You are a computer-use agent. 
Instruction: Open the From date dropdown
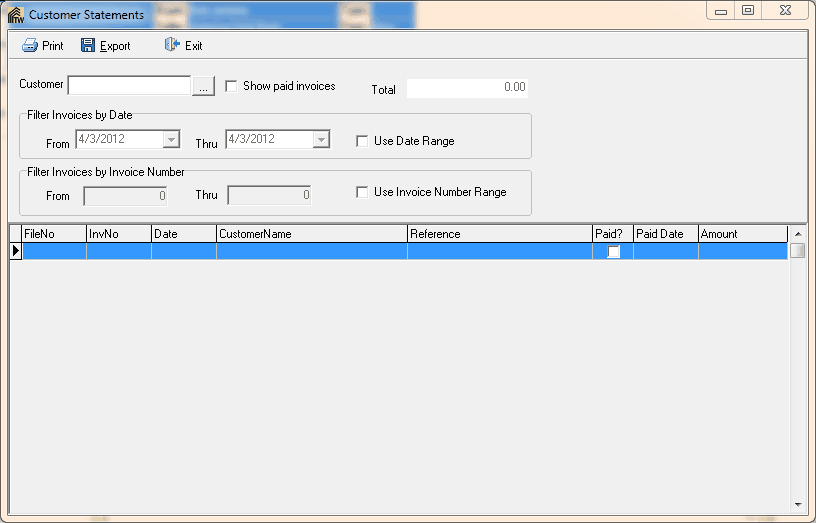pyautogui.click(x=171, y=140)
